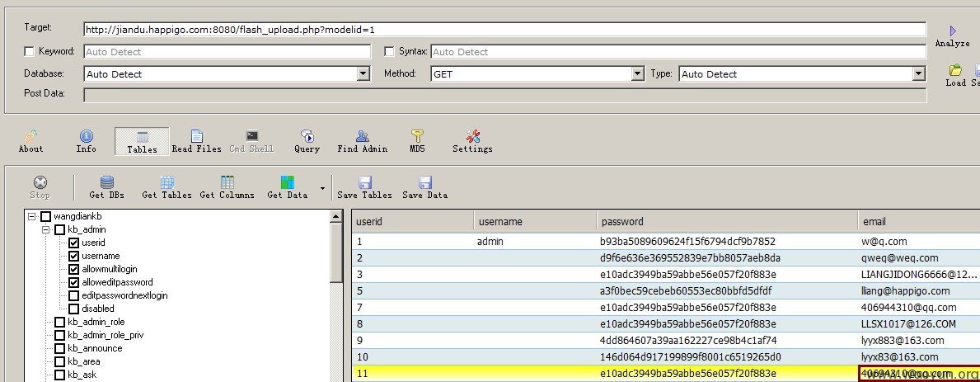Select the kb_admin_role tree item
The width and height of the screenshot is (980, 382).
pos(96,322)
